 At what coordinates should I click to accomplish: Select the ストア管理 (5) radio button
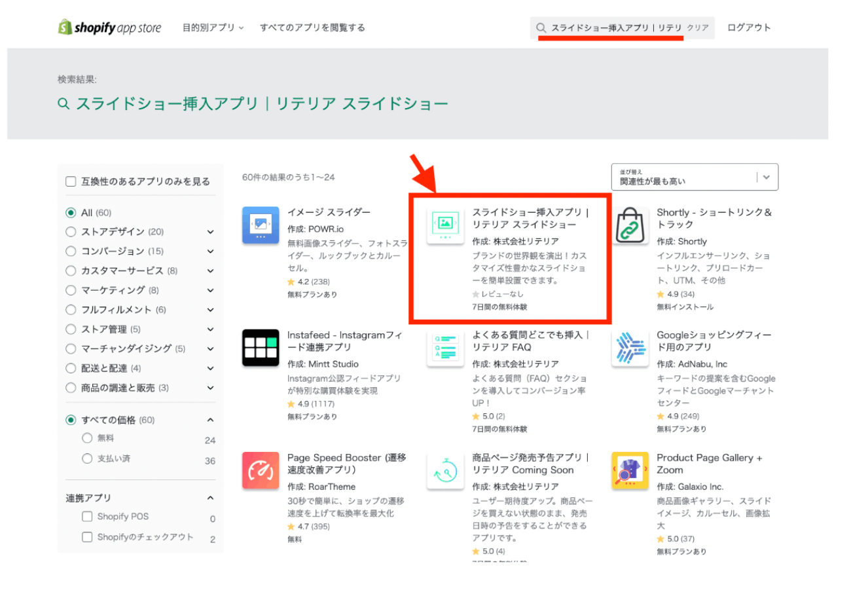coord(71,329)
